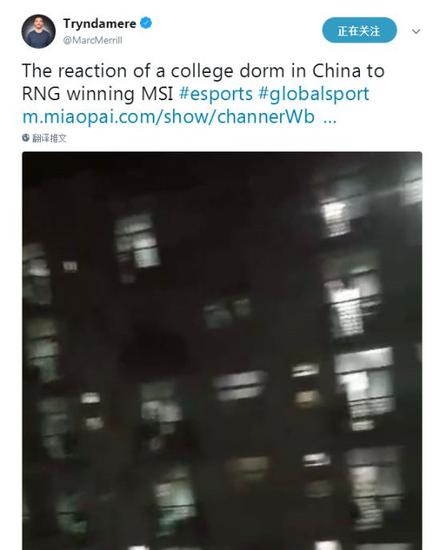Click 翻译推文 to translate the tweet
This screenshot has width=440, height=550.
49,138
